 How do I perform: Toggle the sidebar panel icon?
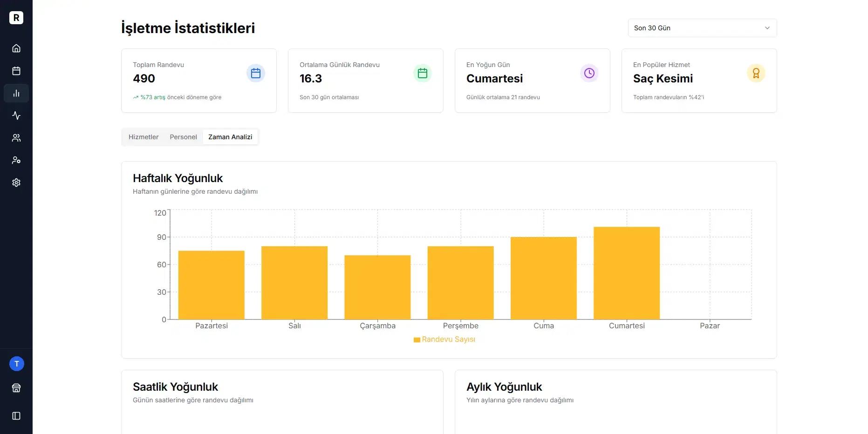(x=16, y=416)
